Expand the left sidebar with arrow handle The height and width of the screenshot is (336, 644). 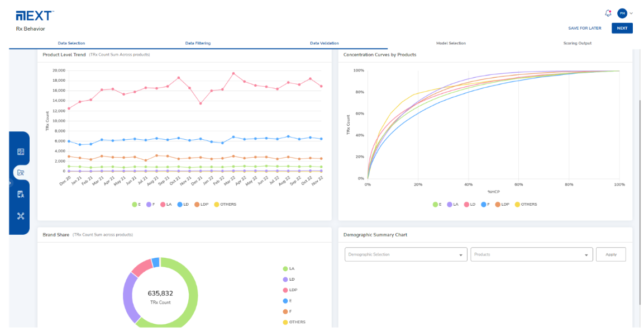point(10,183)
